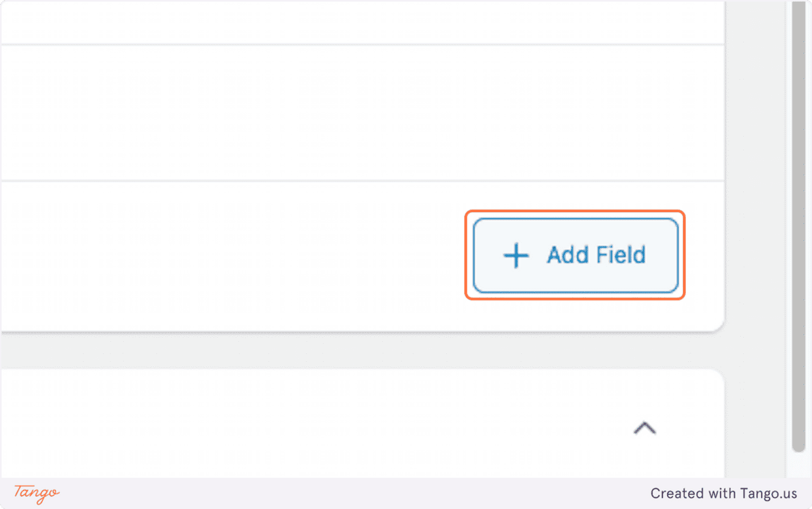Image resolution: width=812 pixels, height=509 pixels.
Task: Open the Created with Tango.us link
Action: (x=723, y=493)
